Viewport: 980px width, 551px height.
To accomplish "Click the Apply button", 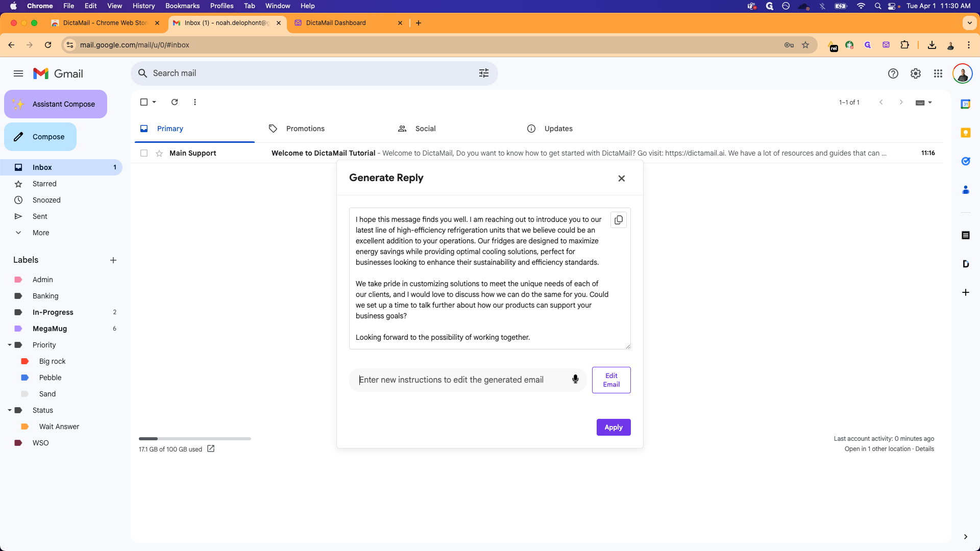I will click(x=613, y=427).
